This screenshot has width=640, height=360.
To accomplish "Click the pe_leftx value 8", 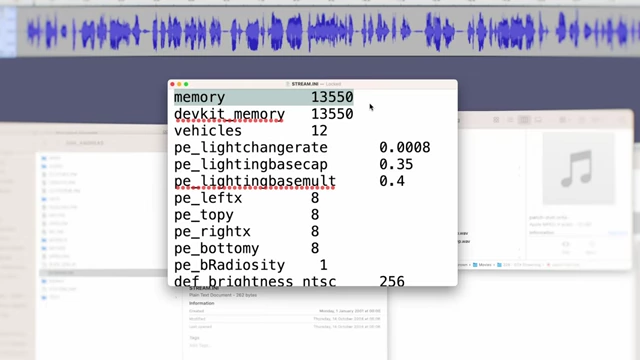I will [x=315, y=198].
